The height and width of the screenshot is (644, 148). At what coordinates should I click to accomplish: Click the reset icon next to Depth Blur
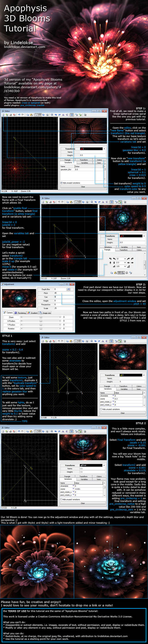(68, 289)
